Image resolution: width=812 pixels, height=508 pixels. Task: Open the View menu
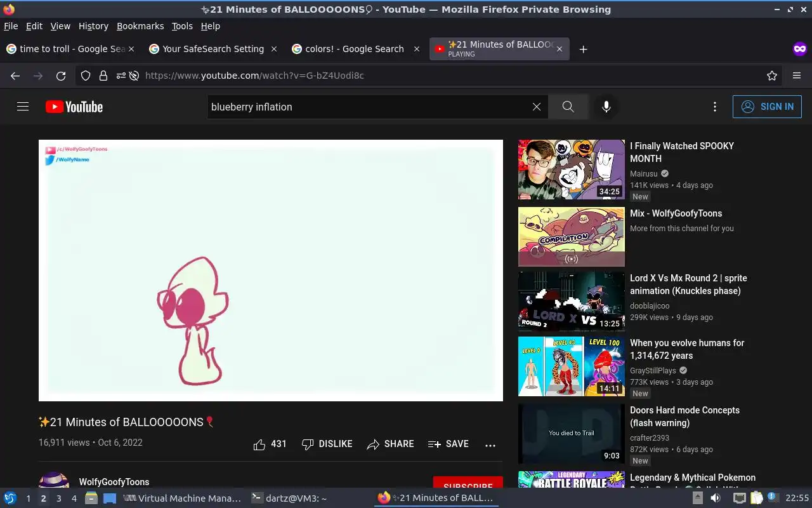(x=60, y=26)
